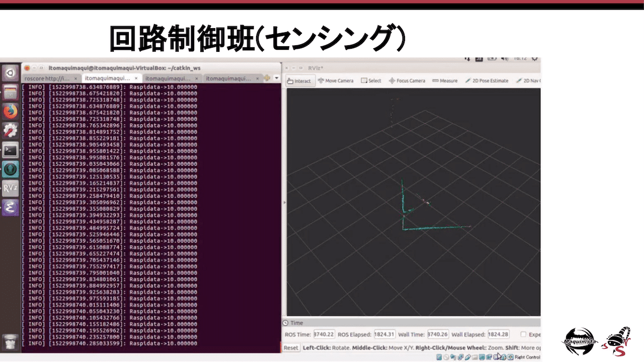The height and width of the screenshot is (362, 644).
Task: Pick the Measure tool
Action: (x=444, y=81)
